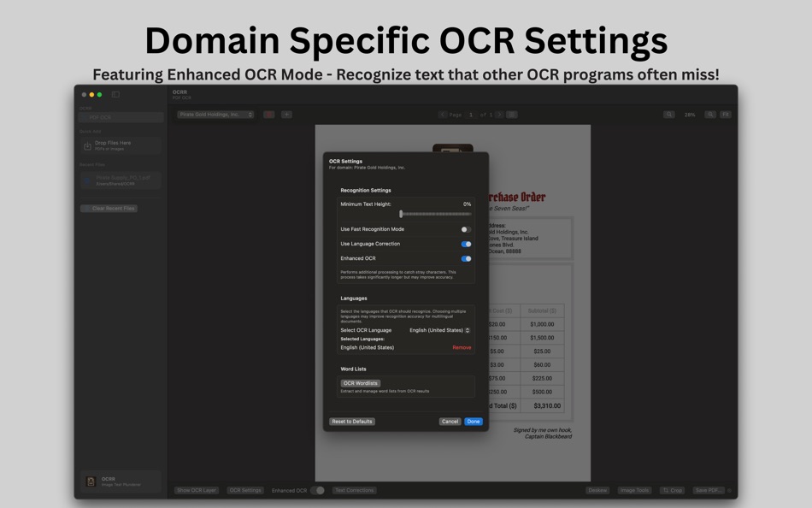The width and height of the screenshot is (812, 508).
Task: Open recent file Pirate_Supply_PO_1.pdf
Action: tap(121, 180)
